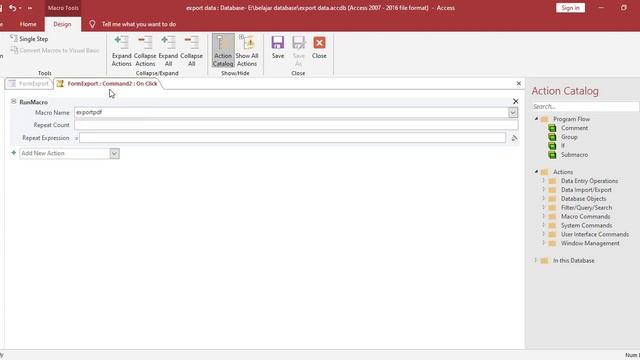Click the Sign in button

[570, 8]
